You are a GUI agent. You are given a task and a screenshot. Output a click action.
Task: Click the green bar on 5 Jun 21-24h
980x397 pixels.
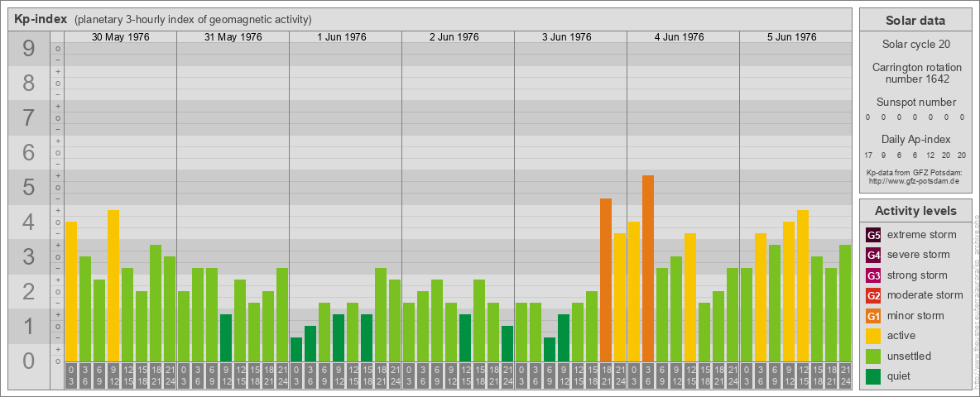845,303
